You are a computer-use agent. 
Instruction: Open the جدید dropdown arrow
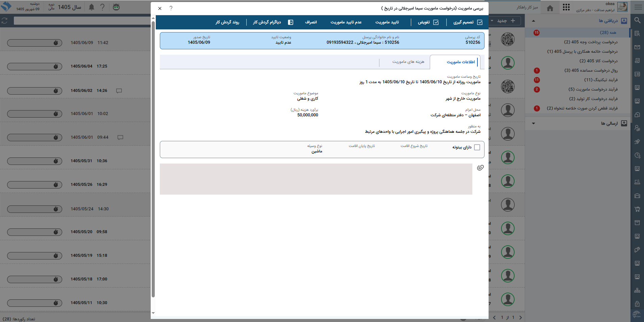(492, 21)
